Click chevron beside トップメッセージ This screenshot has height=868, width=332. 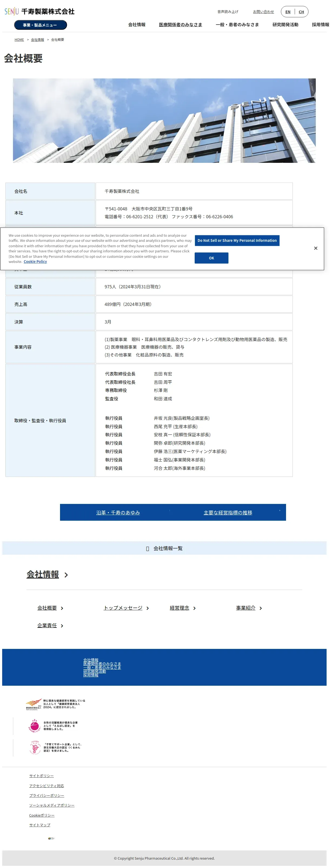coord(148,609)
